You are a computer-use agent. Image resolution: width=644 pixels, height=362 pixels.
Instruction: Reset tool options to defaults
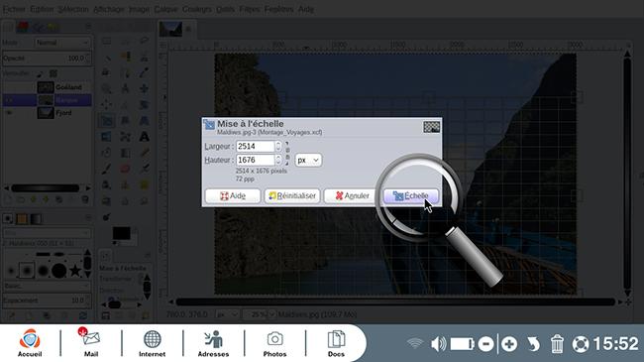146,316
